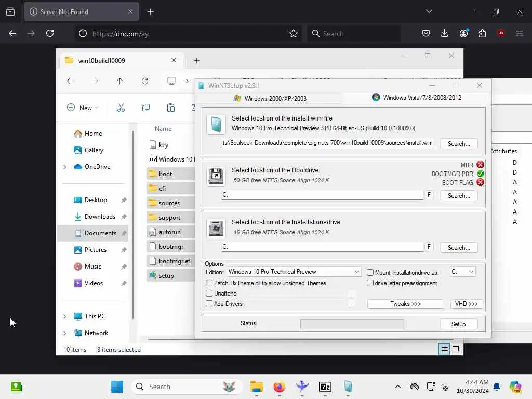Expand the Network tree node

[x=65, y=333]
